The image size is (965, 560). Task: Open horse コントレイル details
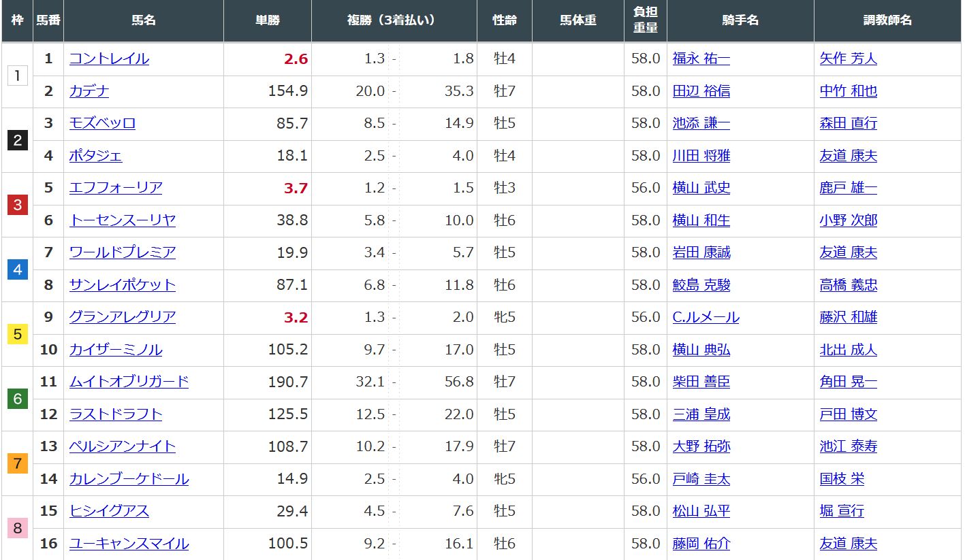coord(109,59)
